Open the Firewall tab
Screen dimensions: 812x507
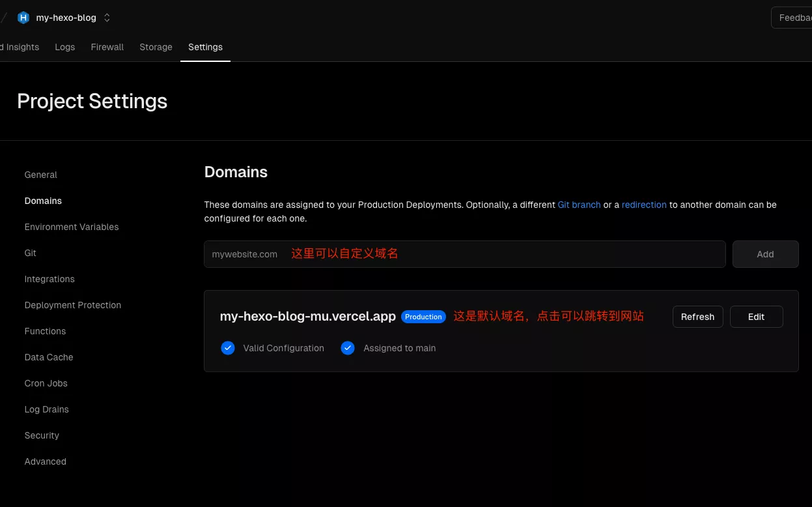[107, 47]
